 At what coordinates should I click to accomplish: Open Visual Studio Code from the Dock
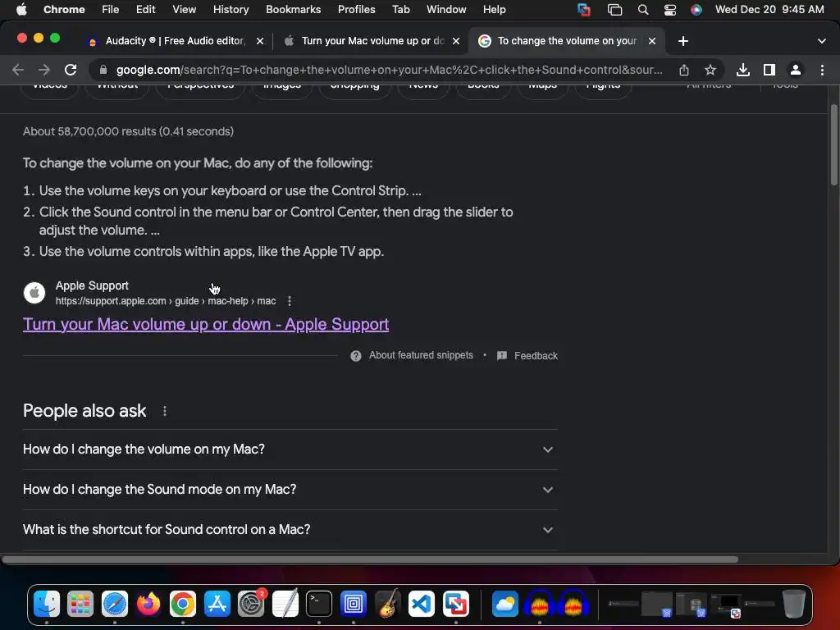422,605
